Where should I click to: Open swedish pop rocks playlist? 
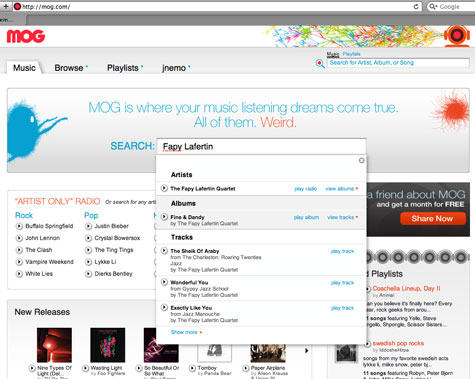click(x=398, y=343)
